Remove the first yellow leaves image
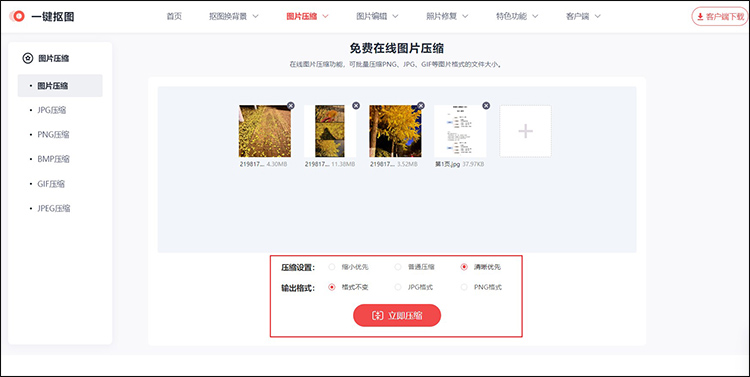 point(291,106)
